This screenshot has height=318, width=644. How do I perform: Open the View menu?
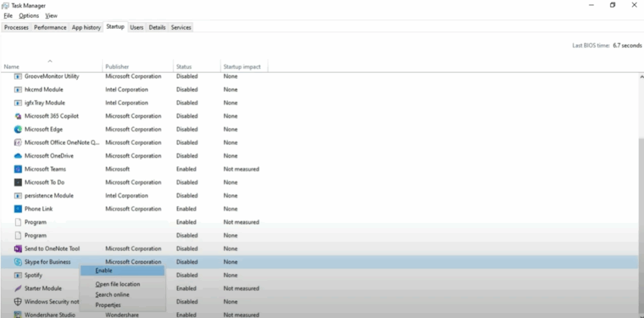pyautogui.click(x=52, y=16)
